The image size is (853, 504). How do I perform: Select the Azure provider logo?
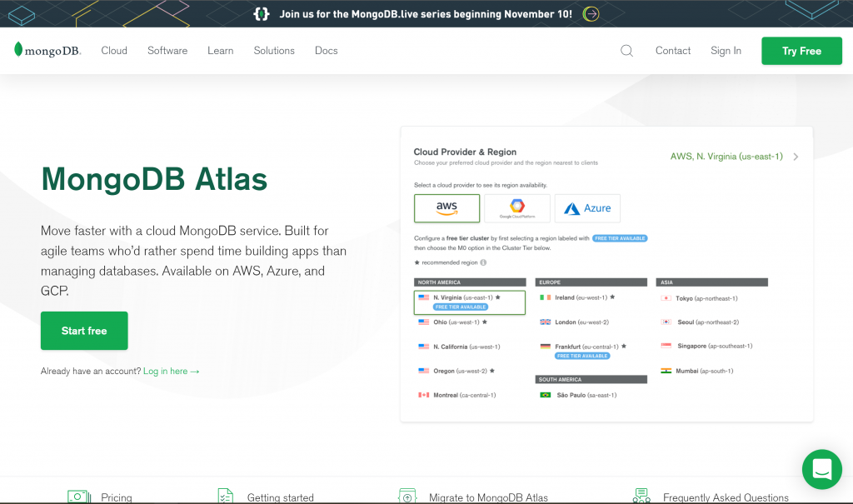587,208
